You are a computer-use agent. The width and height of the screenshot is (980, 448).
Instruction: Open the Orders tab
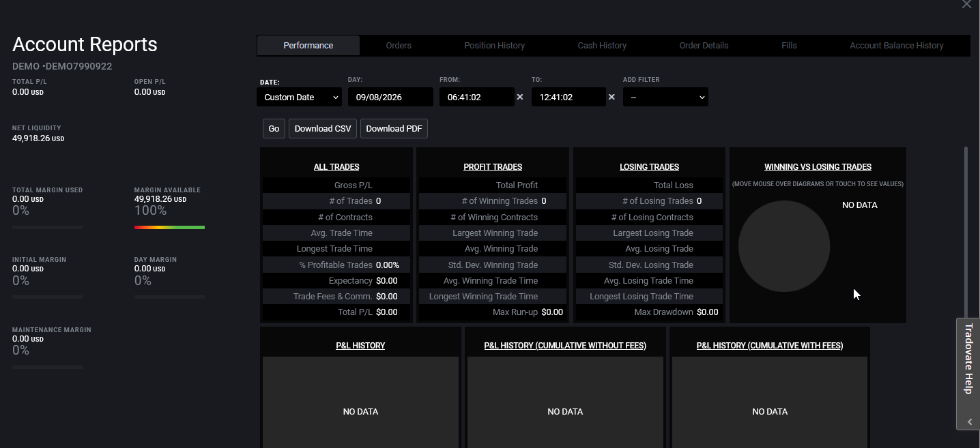tap(399, 46)
